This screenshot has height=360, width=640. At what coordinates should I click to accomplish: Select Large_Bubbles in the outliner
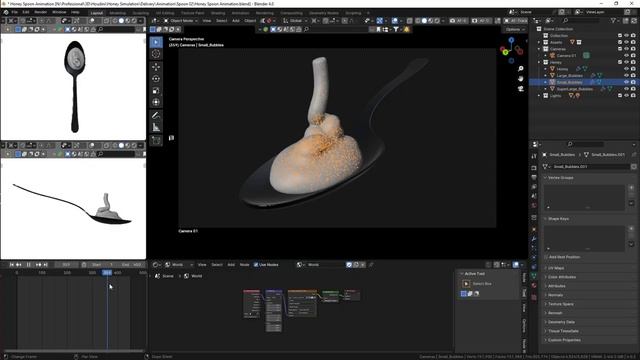[569, 76]
